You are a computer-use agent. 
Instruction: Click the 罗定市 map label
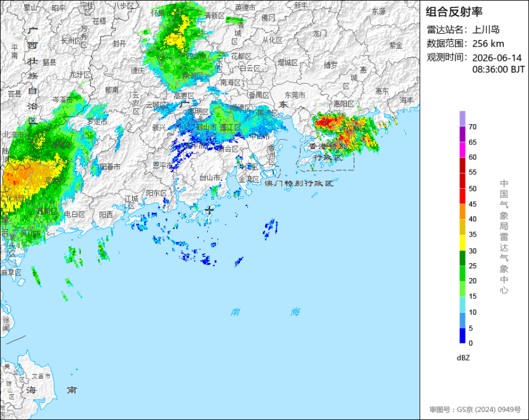coord(97,121)
